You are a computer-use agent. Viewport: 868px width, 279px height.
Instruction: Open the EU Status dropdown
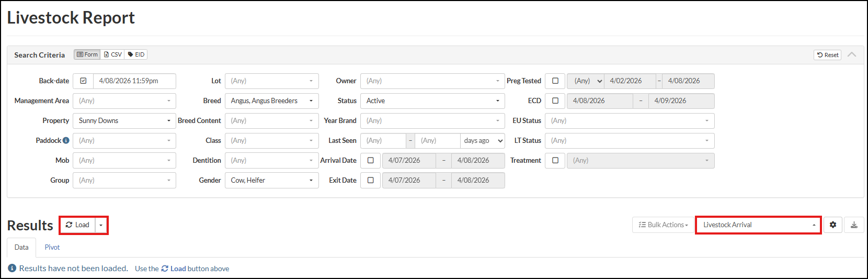click(630, 121)
